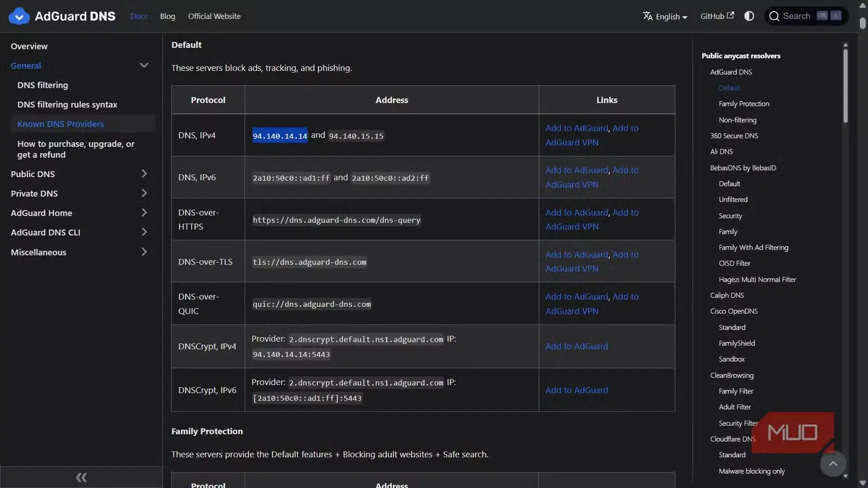868x488 pixels.
Task: Click Add to AdGuard in DNSCrypt IPv6 row
Action: (x=577, y=390)
